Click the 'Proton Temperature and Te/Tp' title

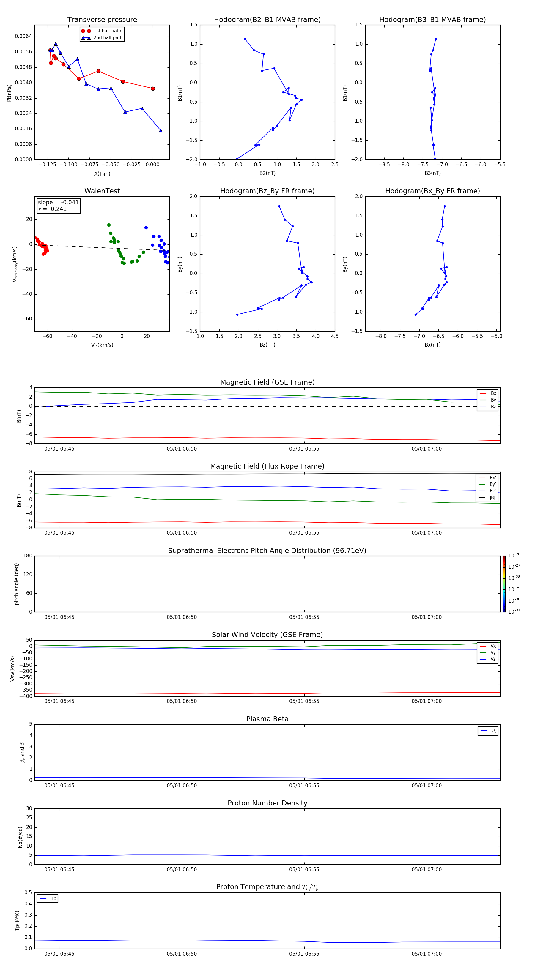pos(267,887)
